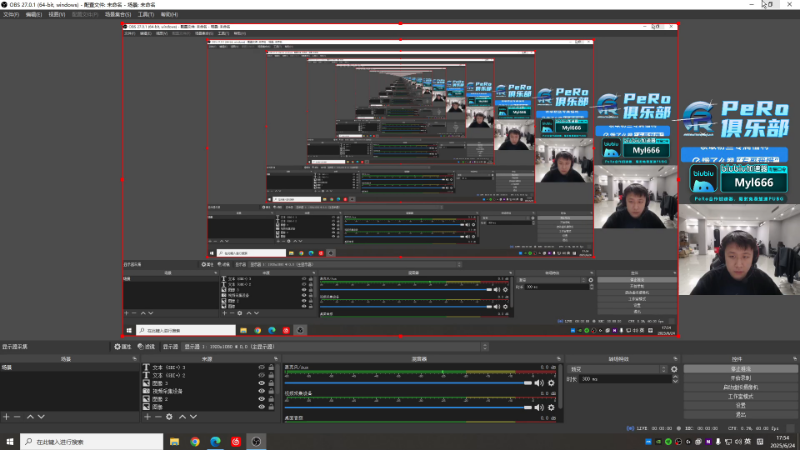Add a new source with the plus button in the 来源 panel
This screenshot has width=800, height=450.
(147, 417)
